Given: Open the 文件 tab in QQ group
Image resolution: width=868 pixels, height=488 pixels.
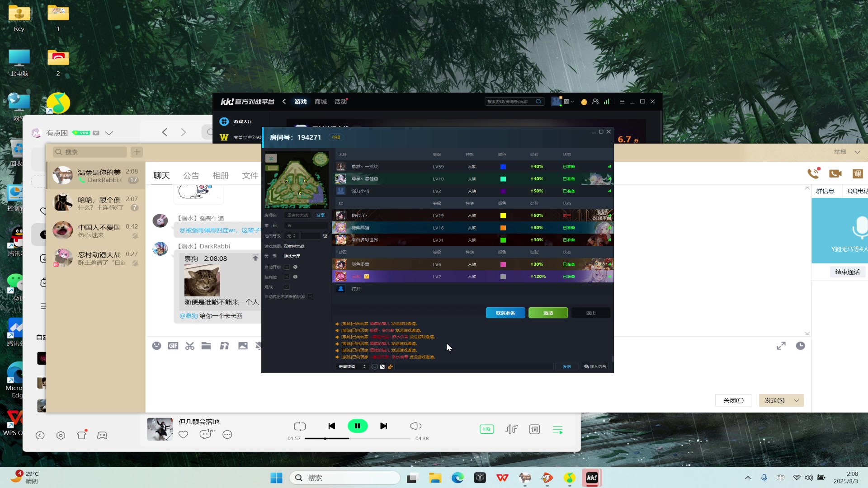Looking at the screenshot, I should point(250,175).
